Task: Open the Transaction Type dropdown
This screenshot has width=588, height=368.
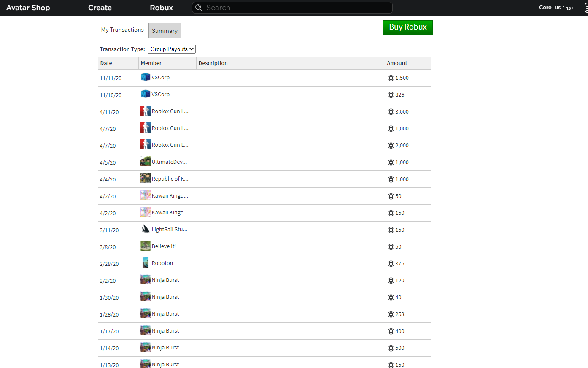Action: (172, 49)
